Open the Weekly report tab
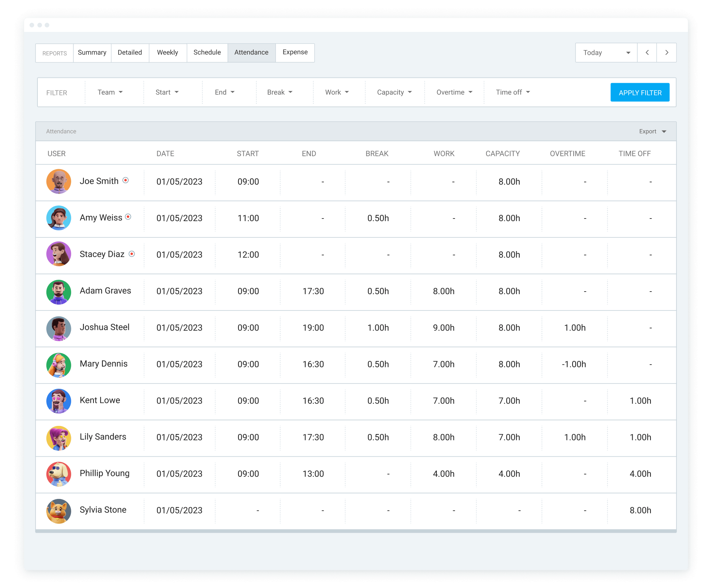The height and width of the screenshot is (588, 712). [x=167, y=52]
